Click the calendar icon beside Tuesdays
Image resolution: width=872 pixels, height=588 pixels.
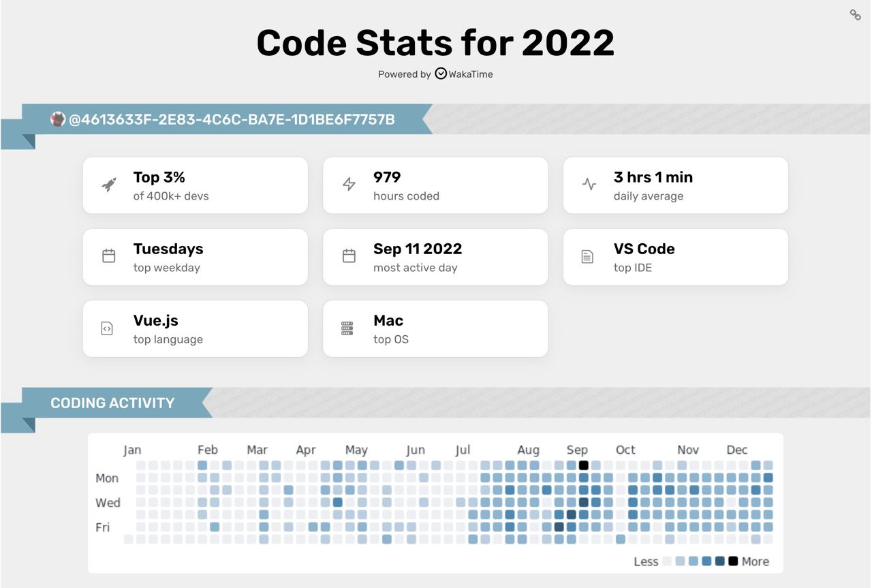(109, 256)
